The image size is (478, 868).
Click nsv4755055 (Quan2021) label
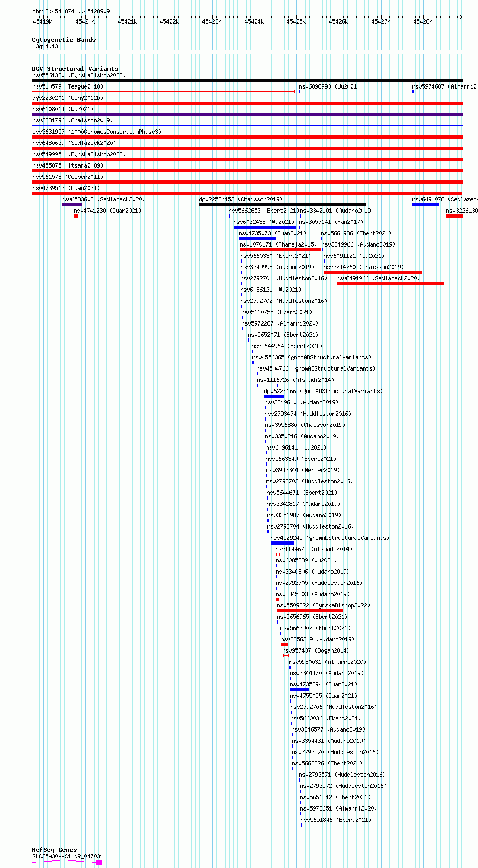pyautogui.click(x=323, y=696)
